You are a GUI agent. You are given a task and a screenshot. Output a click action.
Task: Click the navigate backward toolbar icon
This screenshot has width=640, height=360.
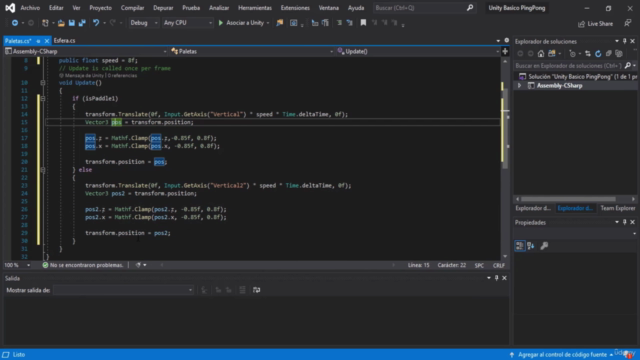(x=15, y=23)
